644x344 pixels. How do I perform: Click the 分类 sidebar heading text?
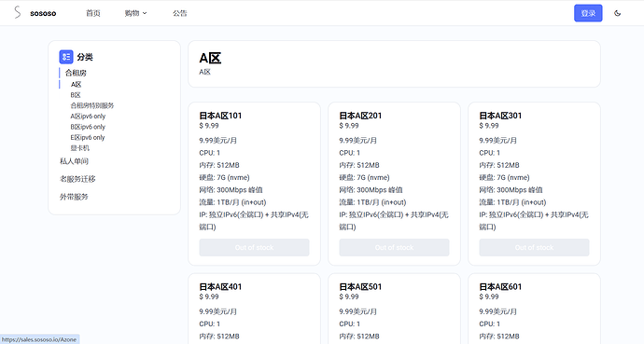(85, 57)
